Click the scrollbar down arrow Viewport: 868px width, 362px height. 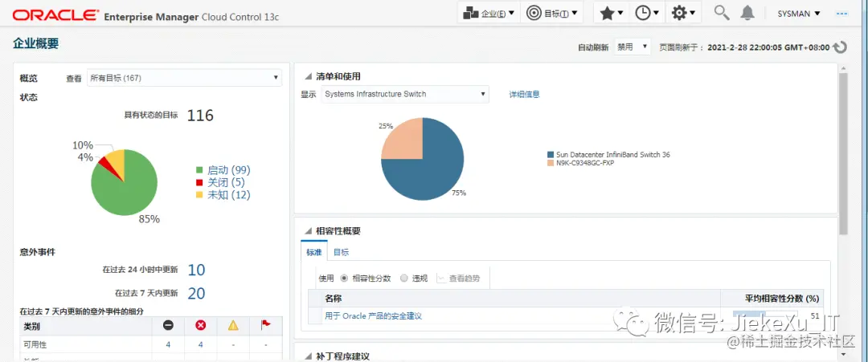843,354
